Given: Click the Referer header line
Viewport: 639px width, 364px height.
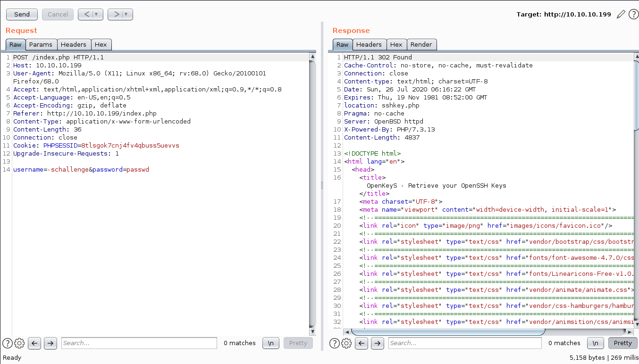Looking at the screenshot, I should point(85,113).
